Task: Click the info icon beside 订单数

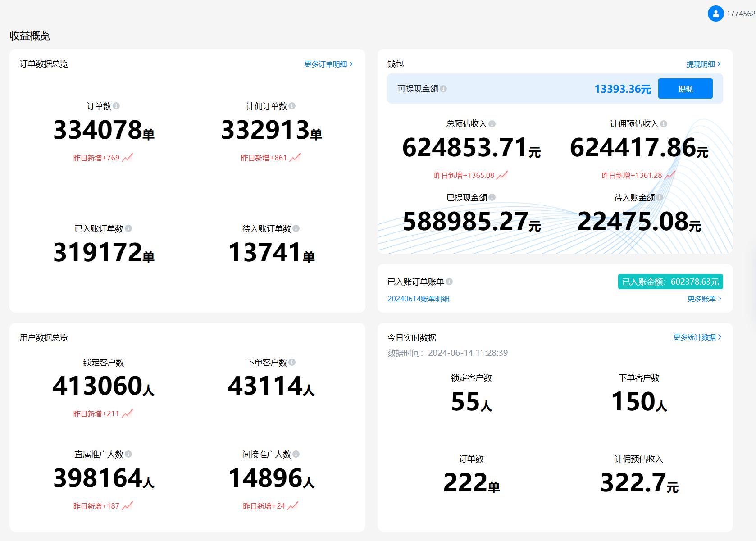Action: (x=116, y=106)
